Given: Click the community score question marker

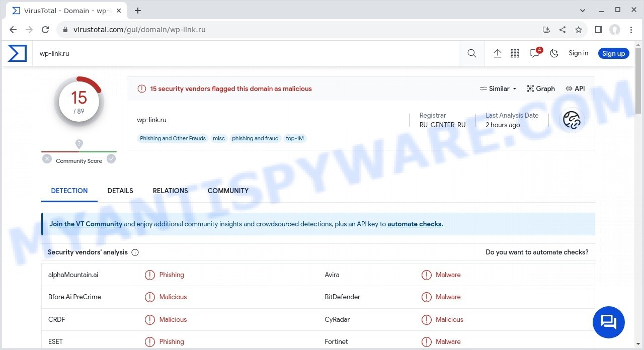Looking at the screenshot, I should point(79,144).
